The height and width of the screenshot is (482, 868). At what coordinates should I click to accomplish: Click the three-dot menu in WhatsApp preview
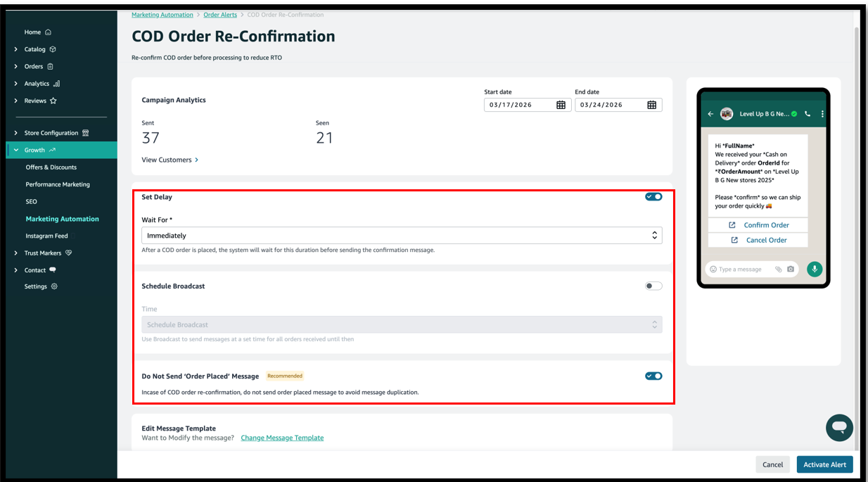(x=822, y=113)
